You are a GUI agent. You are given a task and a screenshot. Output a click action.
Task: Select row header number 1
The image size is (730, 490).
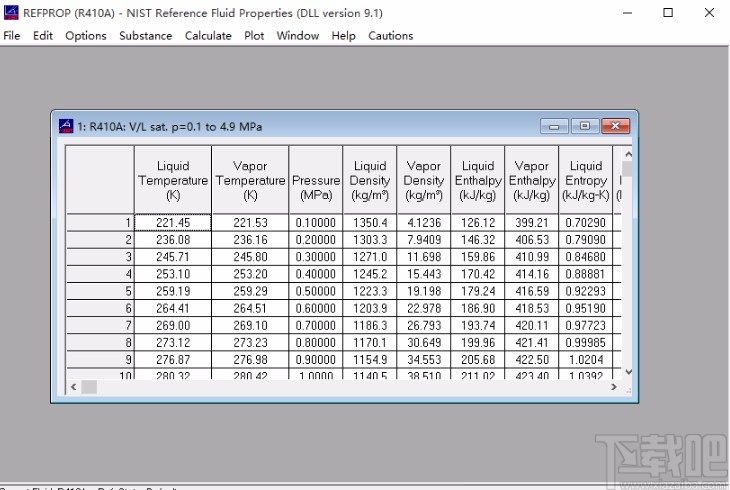(100, 223)
